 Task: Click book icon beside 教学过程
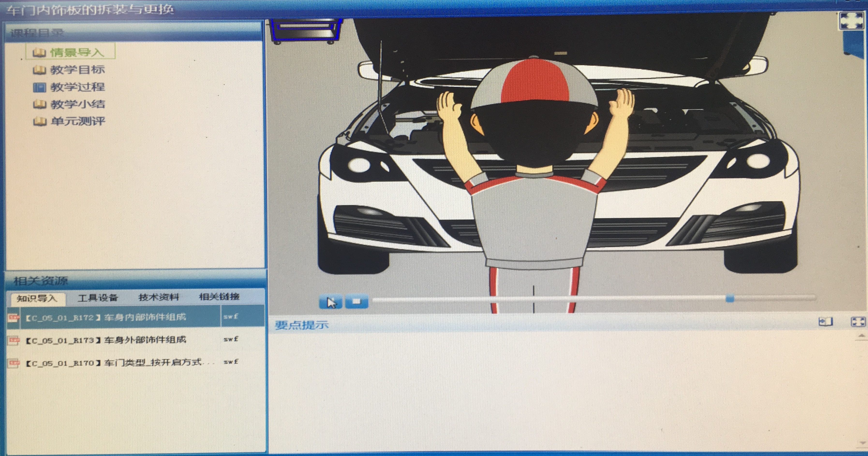tap(39, 87)
